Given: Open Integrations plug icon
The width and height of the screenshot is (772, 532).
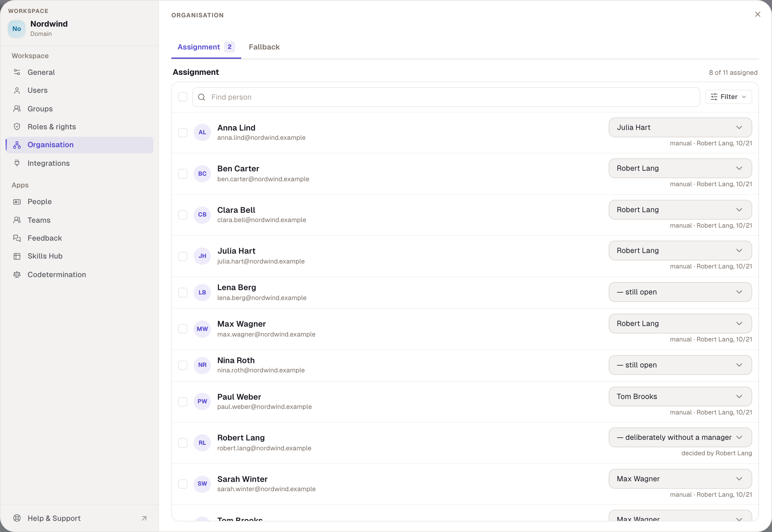Looking at the screenshot, I should tap(17, 163).
